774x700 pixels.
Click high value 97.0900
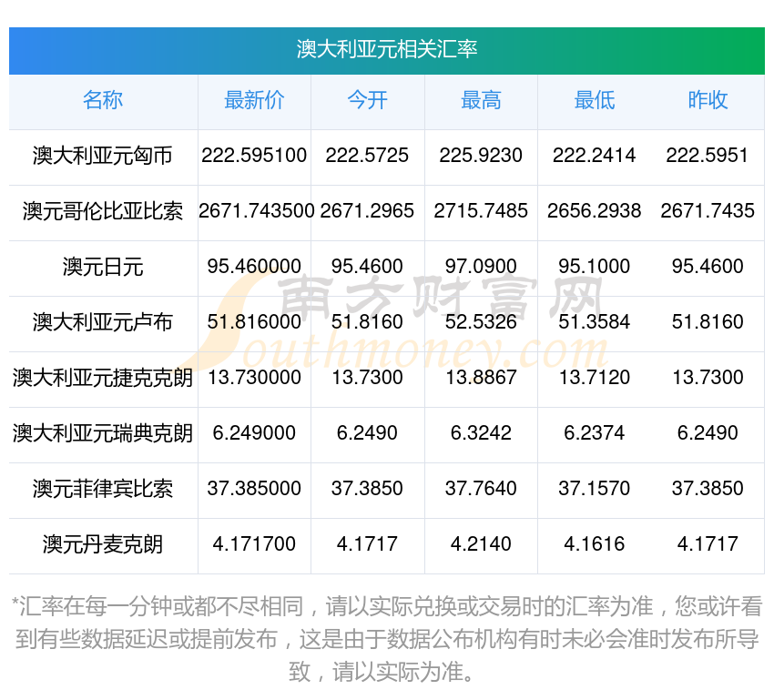(481, 267)
